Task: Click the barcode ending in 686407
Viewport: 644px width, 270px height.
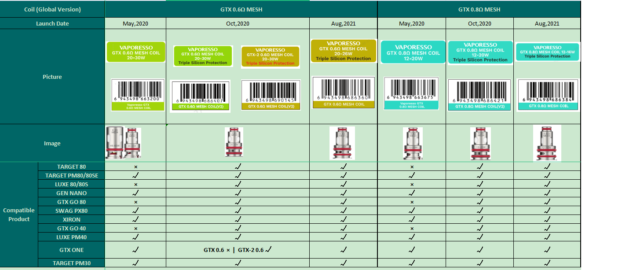Action: click(x=200, y=96)
